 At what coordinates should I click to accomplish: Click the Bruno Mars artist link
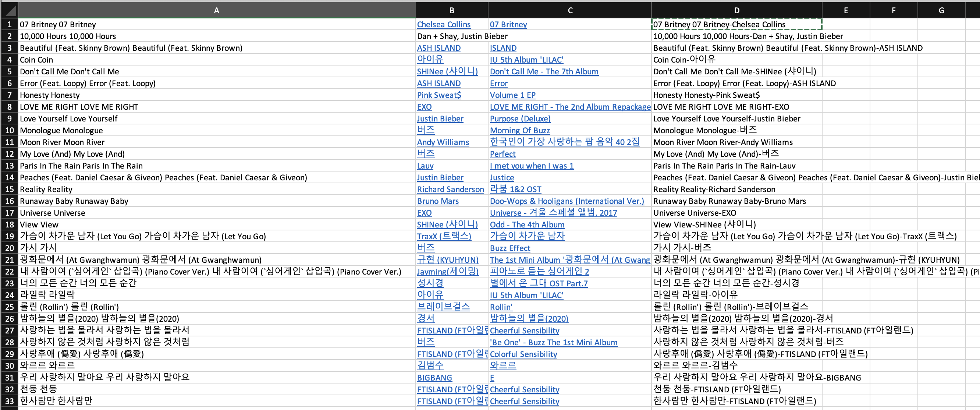point(438,201)
